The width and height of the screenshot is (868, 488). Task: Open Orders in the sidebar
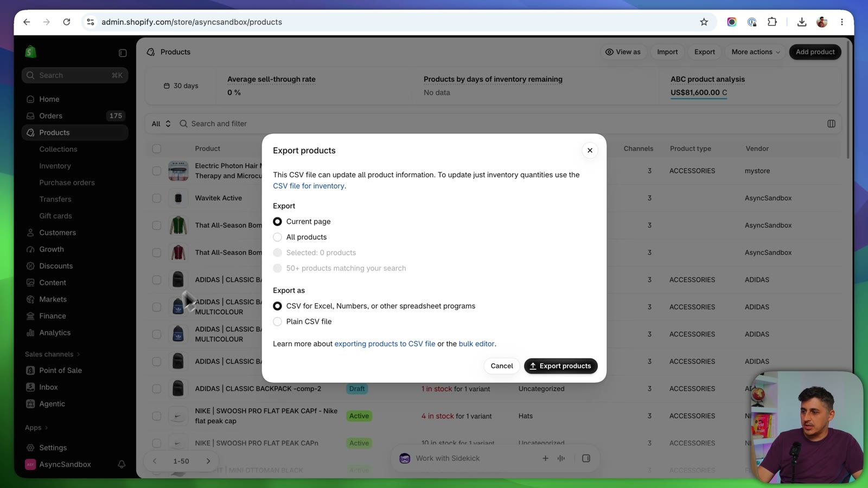tap(75, 116)
